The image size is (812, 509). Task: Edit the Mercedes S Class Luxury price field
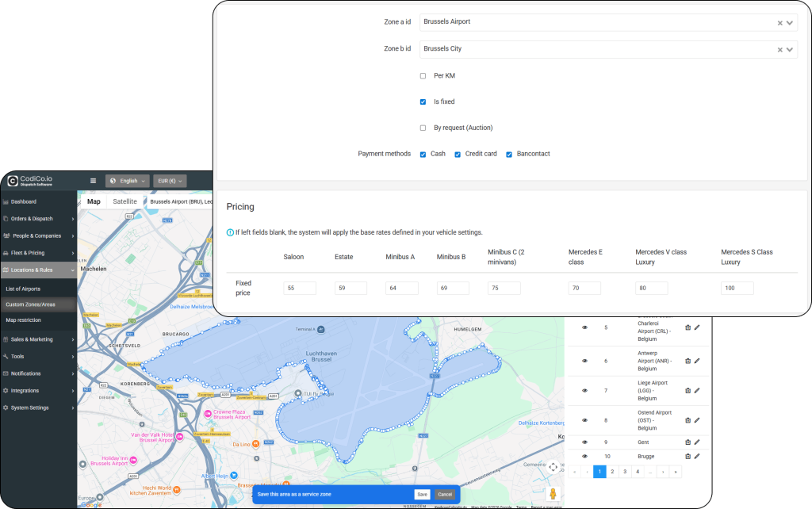coord(737,288)
